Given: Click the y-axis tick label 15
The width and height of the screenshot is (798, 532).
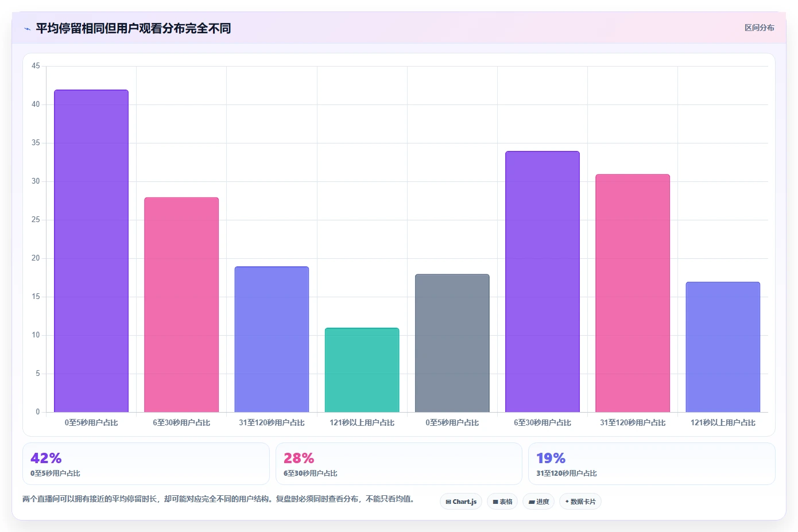Looking at the screenshot, I should tap(36, 297).
